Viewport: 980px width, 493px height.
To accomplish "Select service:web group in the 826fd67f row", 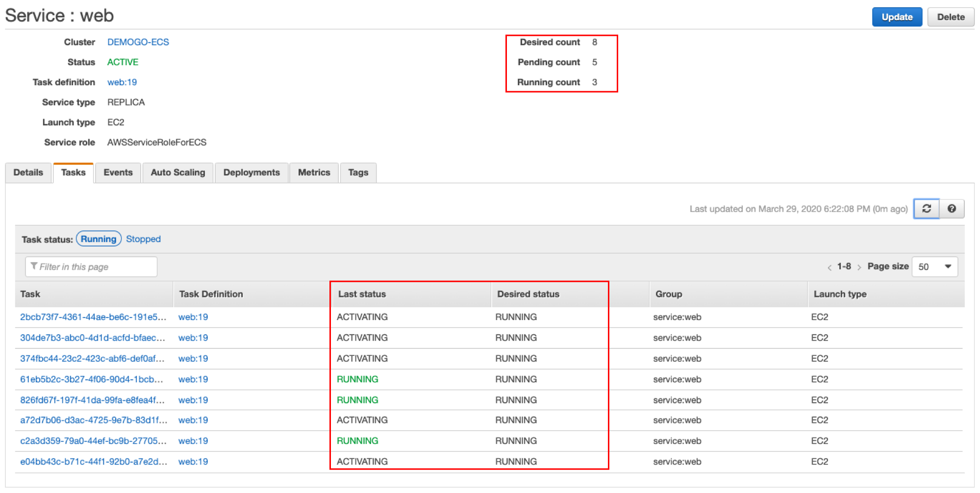I will pos(677,400).
